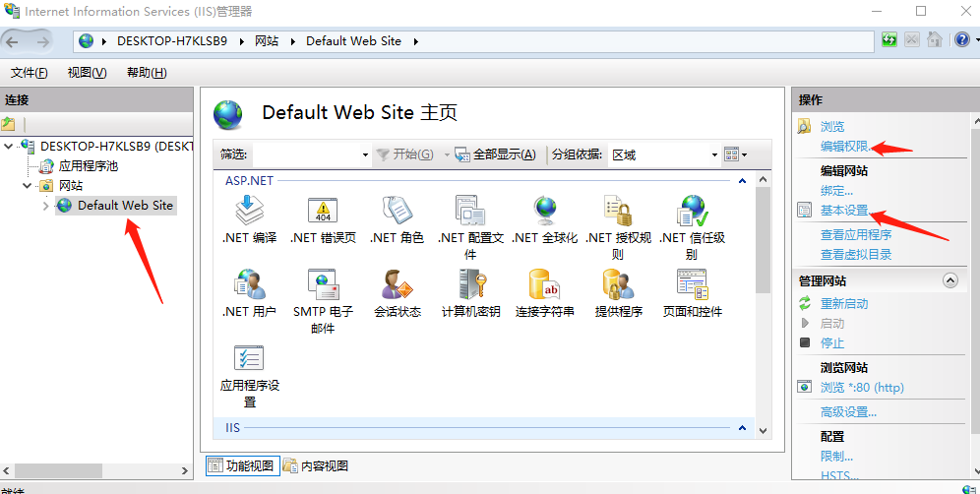This screenshot has width=980, height=494.
Task: Switch to the 内容视图 tab
Action: click(x=316, y=465)
